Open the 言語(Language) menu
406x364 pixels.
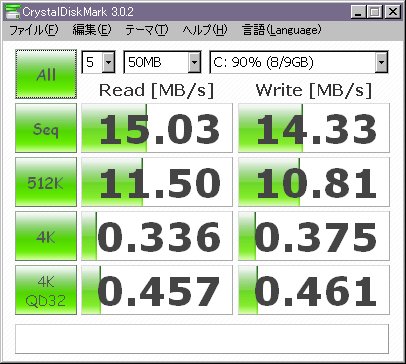pos(282,30)
